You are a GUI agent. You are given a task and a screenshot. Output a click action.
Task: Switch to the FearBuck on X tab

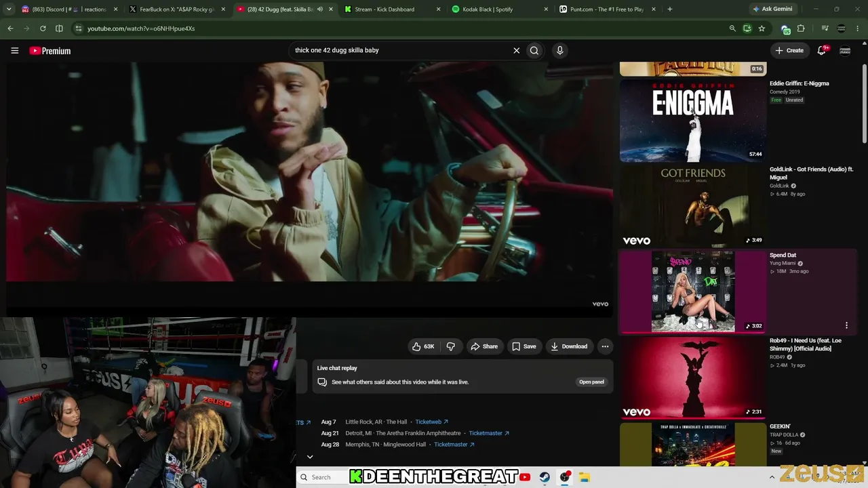click(x=176, y=9)
